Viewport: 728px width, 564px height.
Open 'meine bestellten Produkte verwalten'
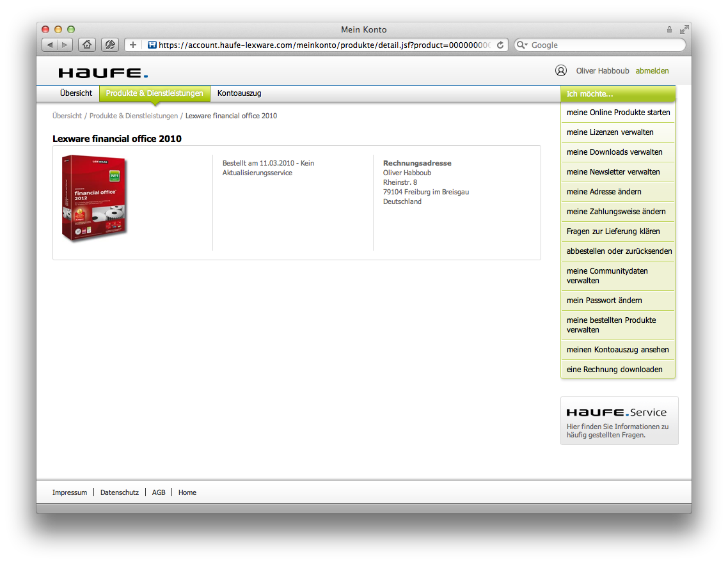point(618,325)
